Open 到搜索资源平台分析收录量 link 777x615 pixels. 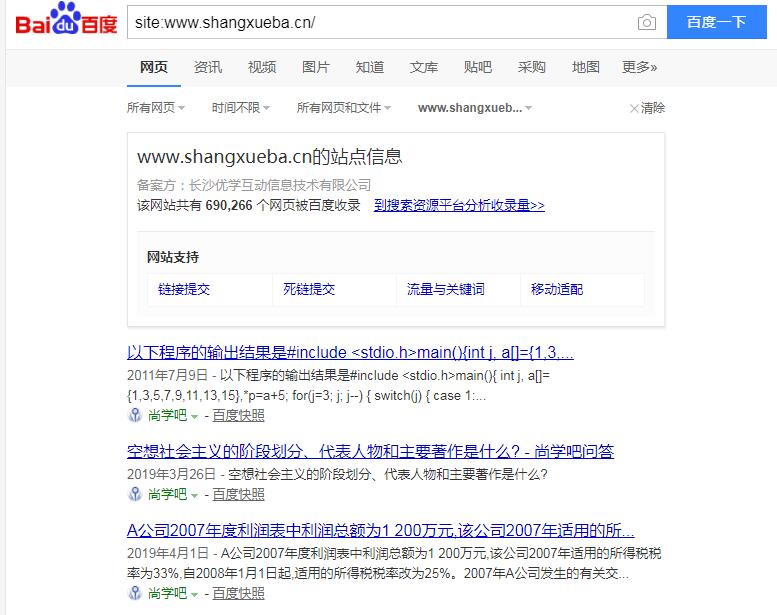pyautogui.click(x=459, y=205)
